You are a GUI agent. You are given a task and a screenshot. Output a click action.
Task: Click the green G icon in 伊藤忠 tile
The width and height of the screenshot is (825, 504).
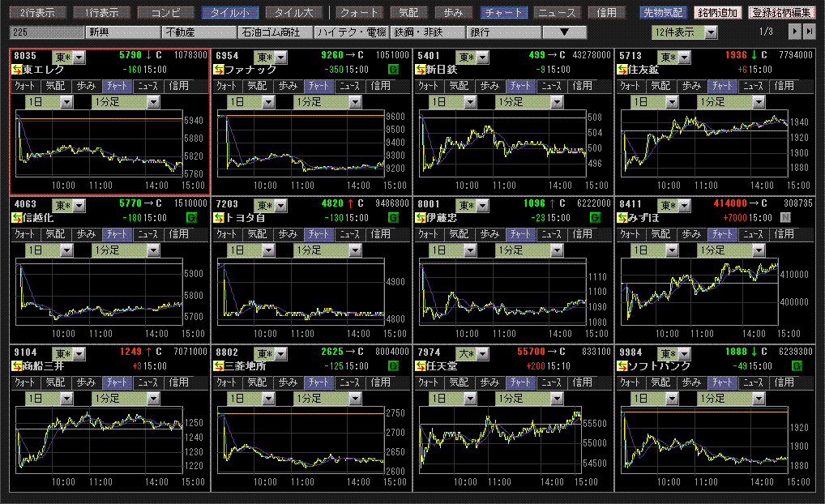pos(595,218)
